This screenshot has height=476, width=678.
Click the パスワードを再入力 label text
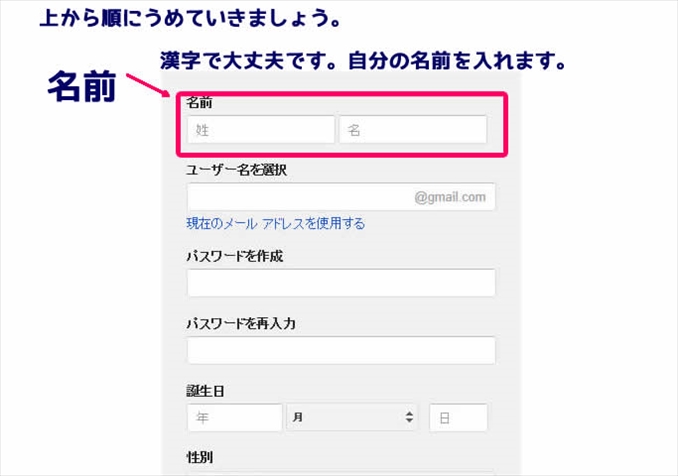(x=240, y=324)
